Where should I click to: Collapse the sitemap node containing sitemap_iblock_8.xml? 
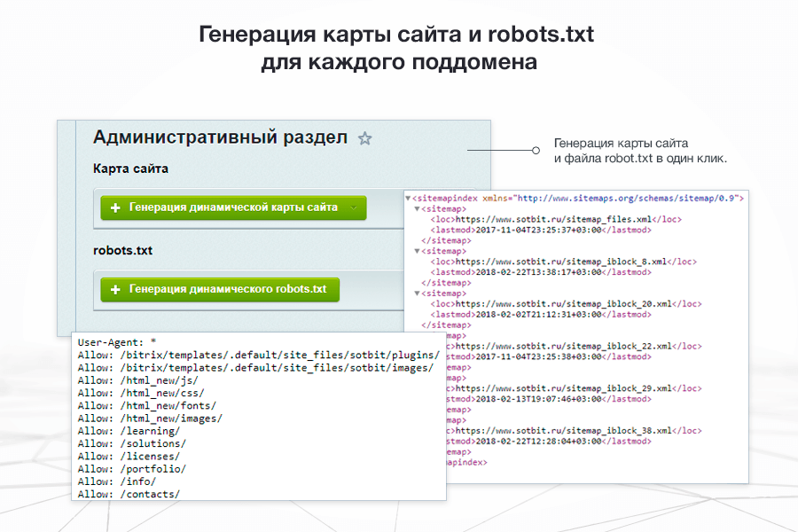coord(418,251)
